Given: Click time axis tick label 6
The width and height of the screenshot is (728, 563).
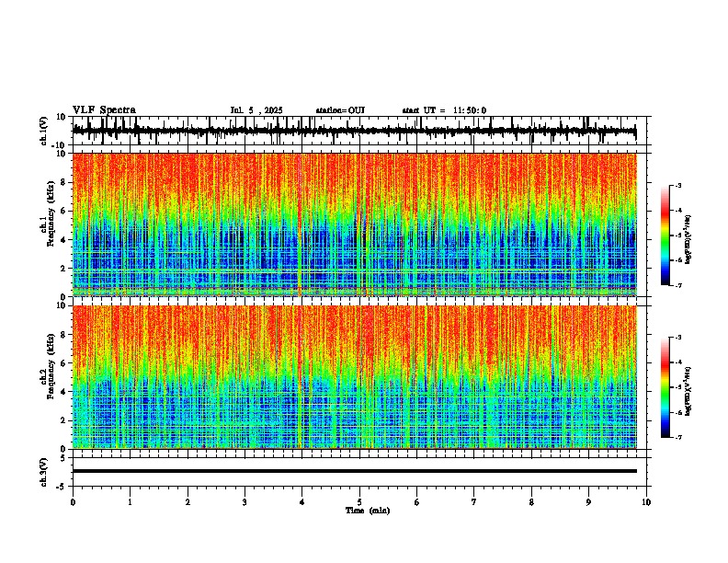Looking at the screenshot, I should coord(417,502).
